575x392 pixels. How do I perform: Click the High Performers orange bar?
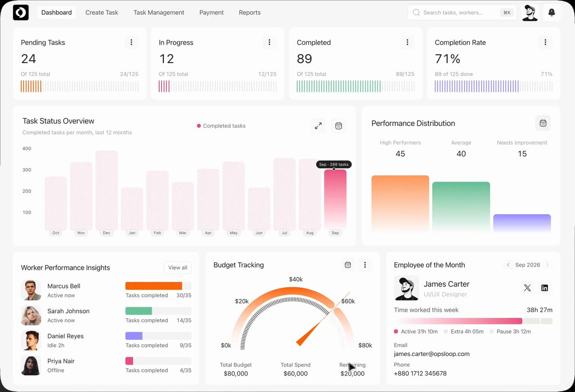[400, 204]
